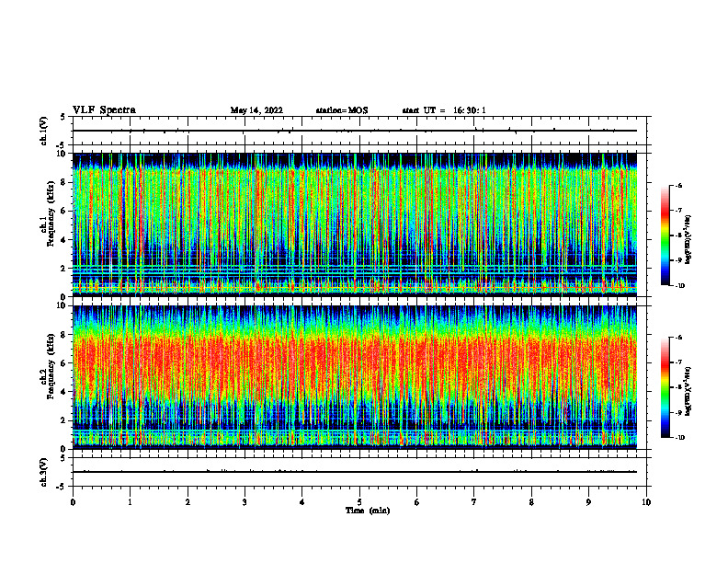Viewport: 728px width, 563px height.
Task: Click the ch.1 spectrogram color scale bar
Action: (x=665, y=236)
